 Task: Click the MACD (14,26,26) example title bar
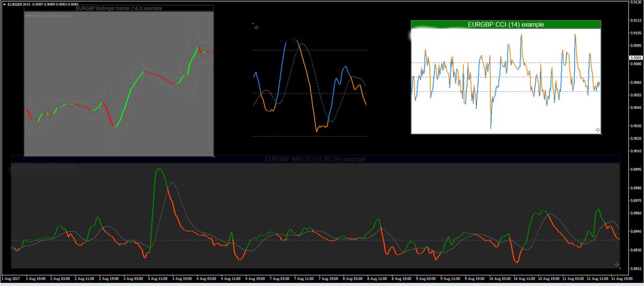pos(316,159)
